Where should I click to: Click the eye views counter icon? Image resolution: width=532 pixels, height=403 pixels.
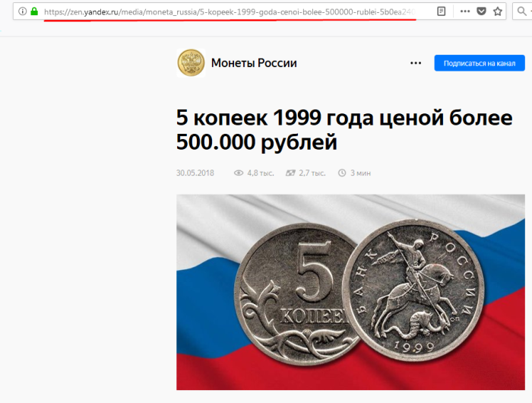pos(239,173)
